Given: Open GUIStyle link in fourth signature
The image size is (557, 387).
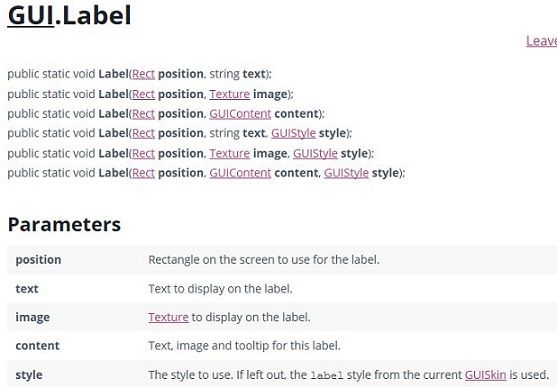Looking at the screenshot, I should point(293,133).
